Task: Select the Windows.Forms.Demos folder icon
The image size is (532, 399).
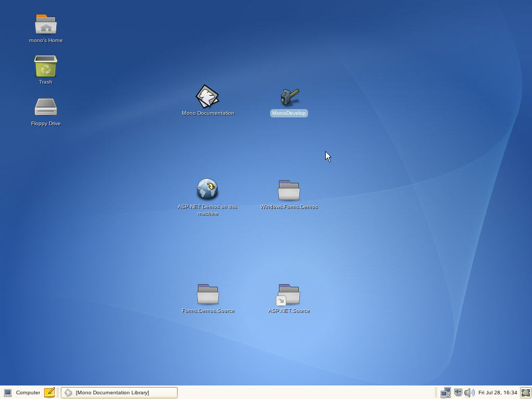Action: coord(289,190)
